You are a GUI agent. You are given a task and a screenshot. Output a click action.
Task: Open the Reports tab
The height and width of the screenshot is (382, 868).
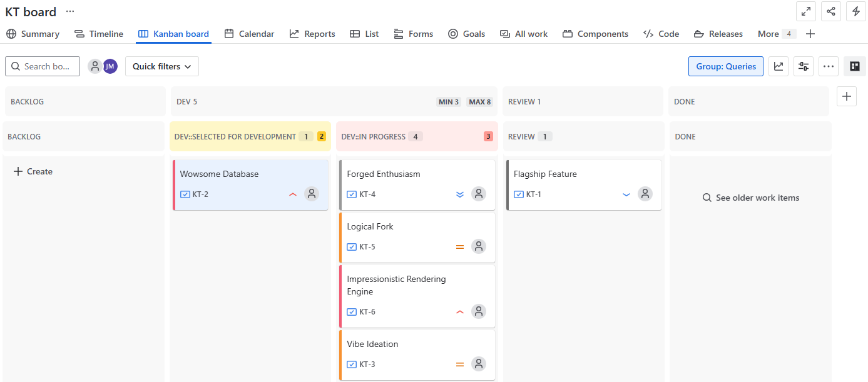(312, 34)
